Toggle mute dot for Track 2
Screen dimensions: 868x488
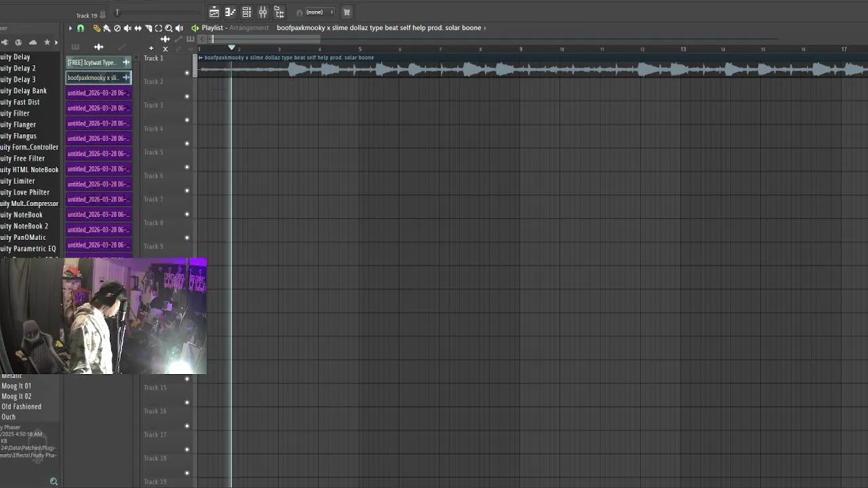click(187, 96)
